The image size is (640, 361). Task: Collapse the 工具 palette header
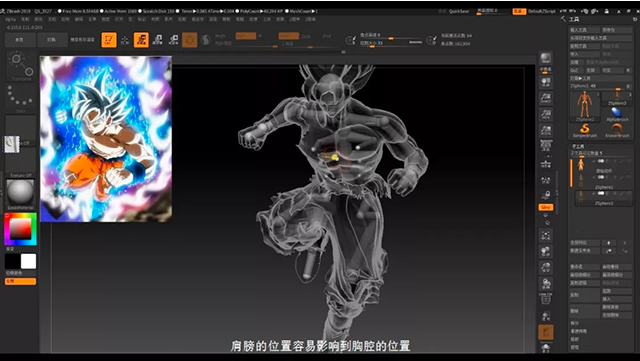pos(575,19)
